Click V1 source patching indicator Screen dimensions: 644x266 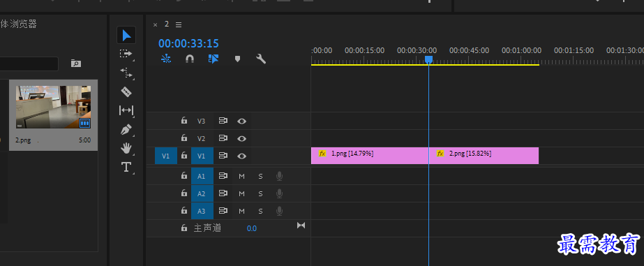166,156
